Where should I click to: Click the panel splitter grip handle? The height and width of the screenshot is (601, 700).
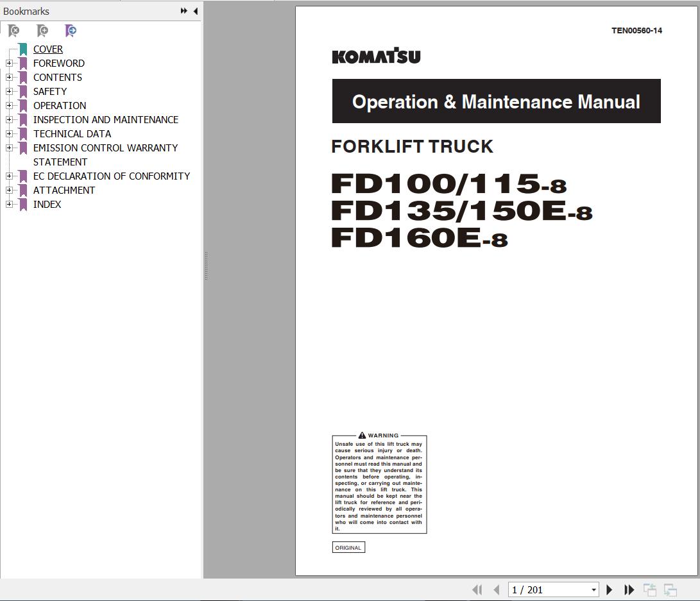206,266
